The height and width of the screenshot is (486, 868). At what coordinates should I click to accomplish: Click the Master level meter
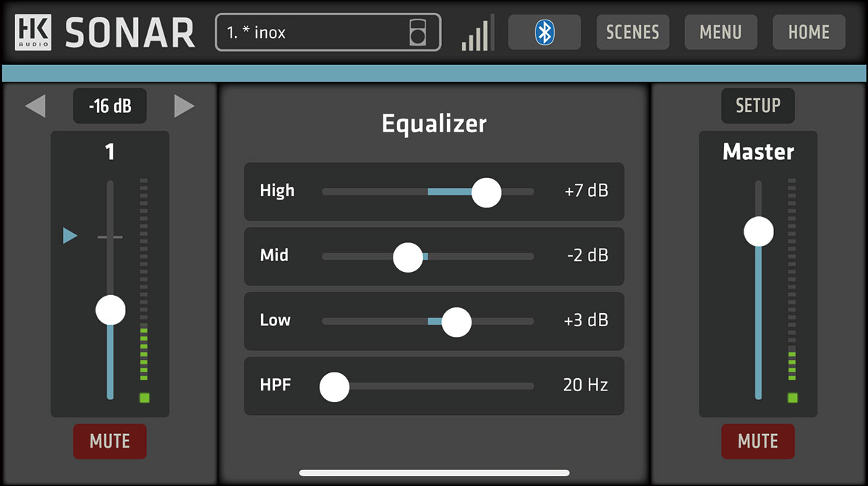pyautogui.click(x=792, y=279)
